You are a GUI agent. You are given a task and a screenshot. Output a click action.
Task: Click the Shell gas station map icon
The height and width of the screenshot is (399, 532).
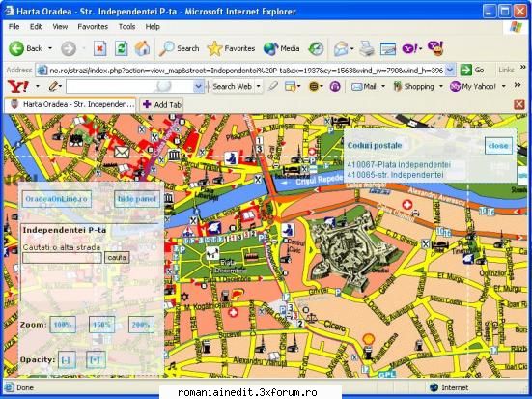369,339
